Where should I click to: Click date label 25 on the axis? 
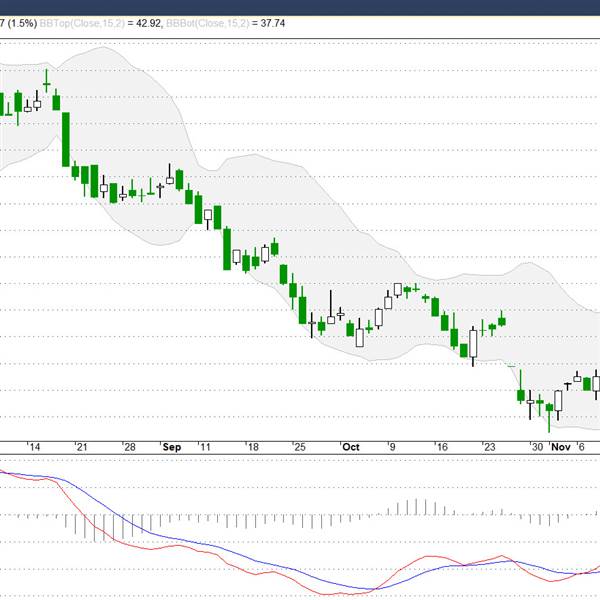pyautogui.click(x=300, y=447)
